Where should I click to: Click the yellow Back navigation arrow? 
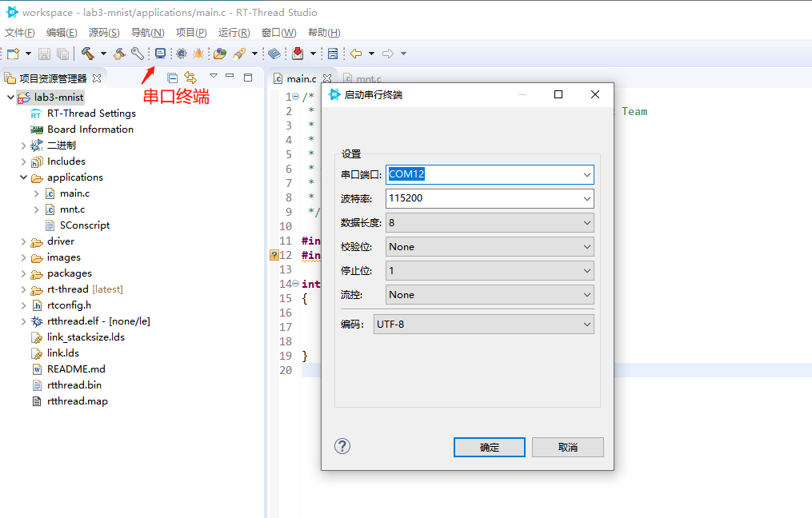click(x=356, y=54)
